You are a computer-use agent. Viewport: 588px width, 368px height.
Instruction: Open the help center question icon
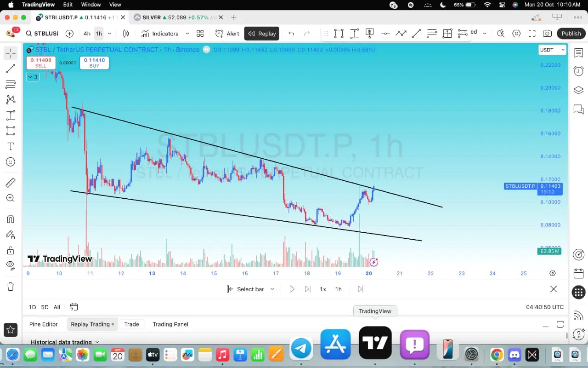(x=578, y=334)
